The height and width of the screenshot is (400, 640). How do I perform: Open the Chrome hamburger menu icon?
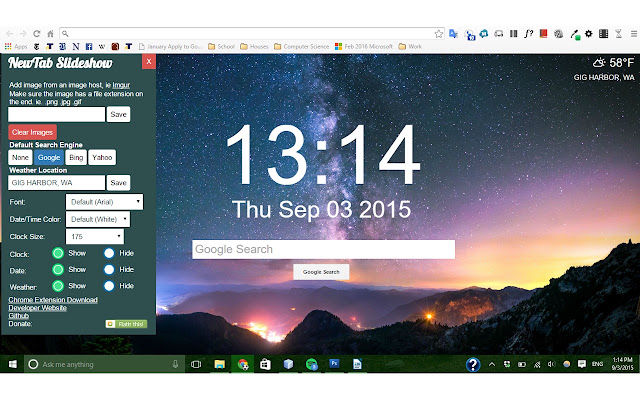coord(634,34)
